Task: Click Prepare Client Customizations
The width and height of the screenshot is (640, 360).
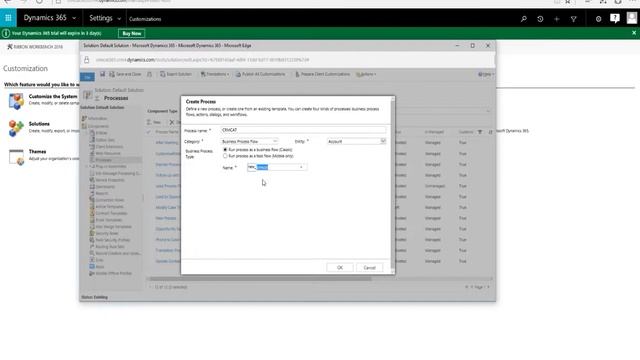Action: pos(322,74)
